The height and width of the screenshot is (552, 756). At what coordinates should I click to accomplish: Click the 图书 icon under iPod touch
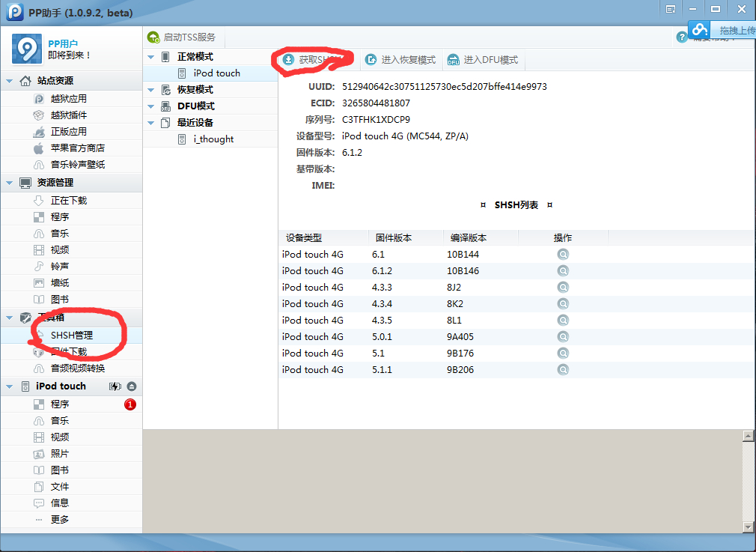point(39,470)
